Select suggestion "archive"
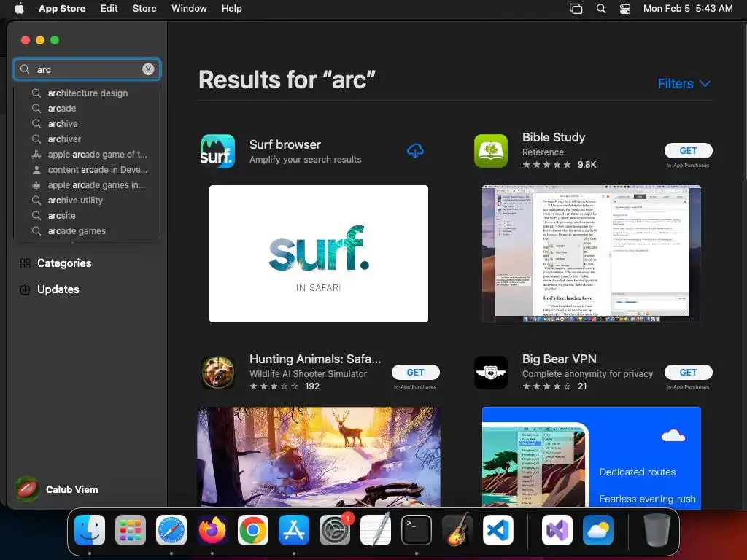Screen dimensions: 747x560 (88, 124)
